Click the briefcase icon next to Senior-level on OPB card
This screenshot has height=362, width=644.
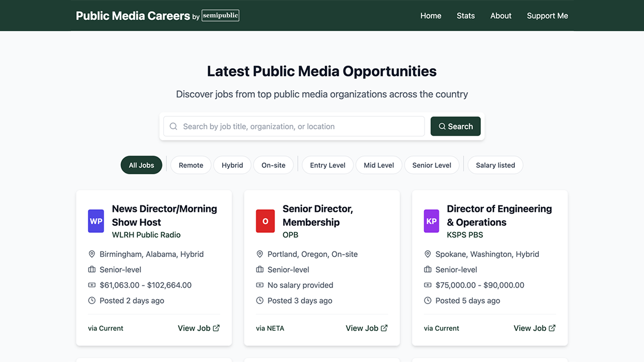pos(260,269)
